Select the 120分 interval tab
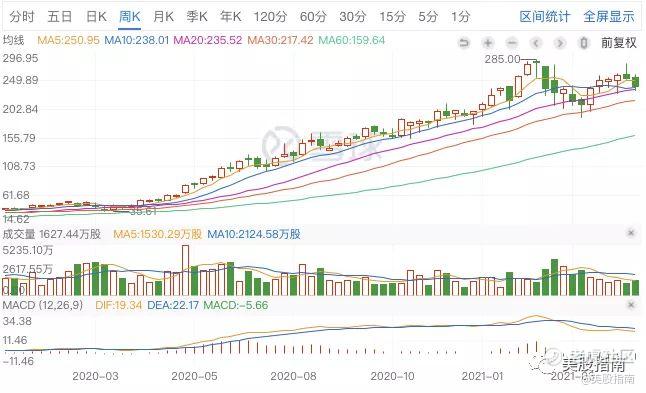The image size is (646, 393). point(270,17)
